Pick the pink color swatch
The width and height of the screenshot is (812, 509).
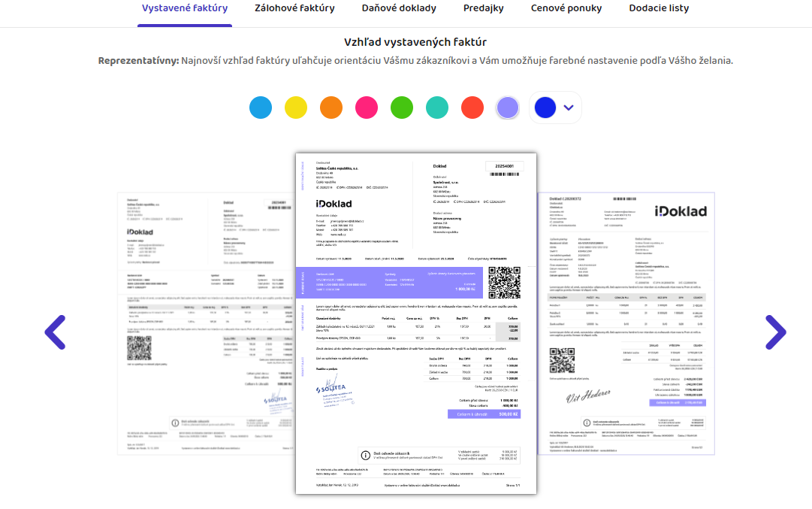point(367,108)
